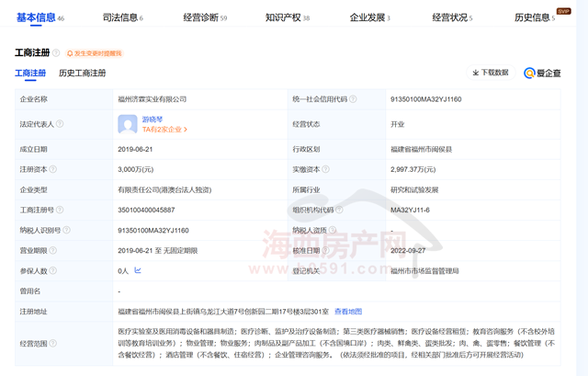Click the 查看地图 link

coord(347,311)
